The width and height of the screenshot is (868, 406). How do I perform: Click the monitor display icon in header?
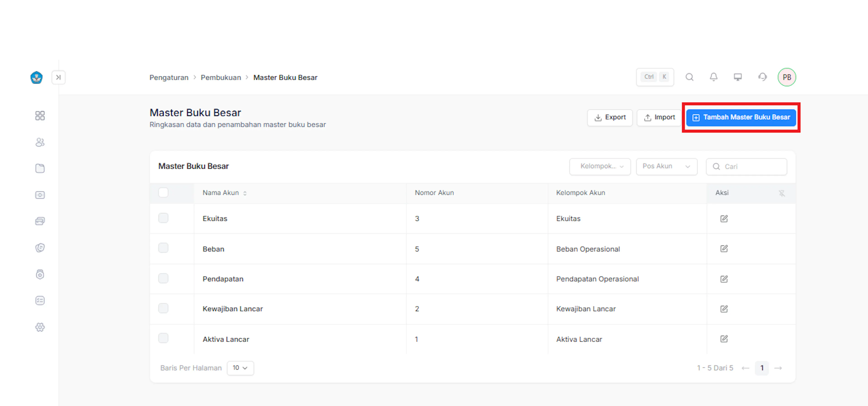738,77
